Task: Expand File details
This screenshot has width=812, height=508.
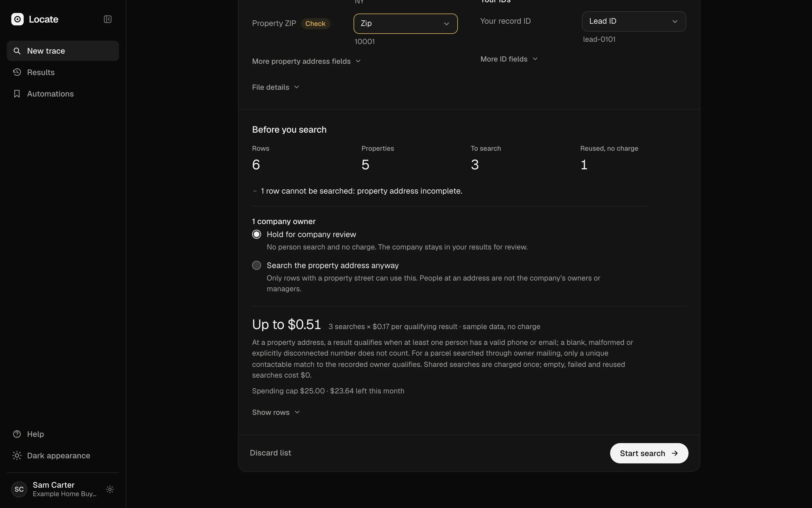Action: [275, 87]
